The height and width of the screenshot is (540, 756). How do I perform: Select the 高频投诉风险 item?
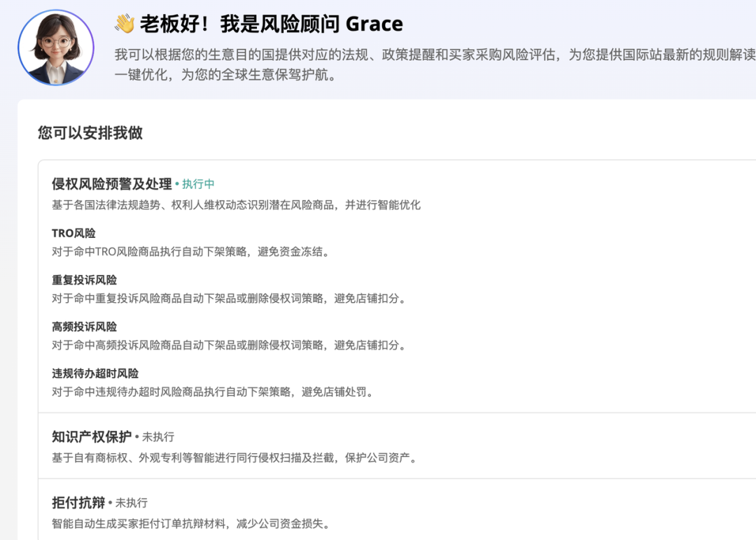[x=85, y=327]
